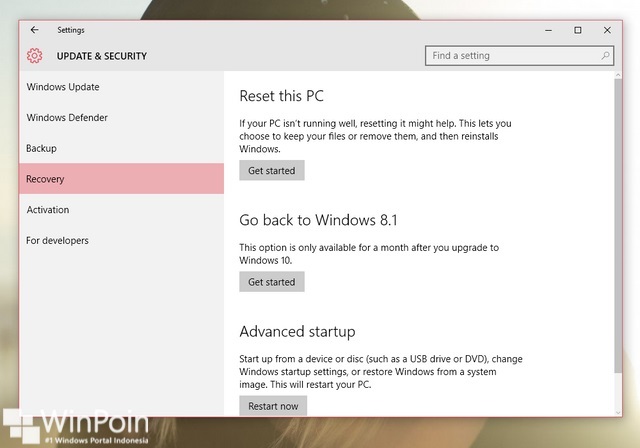
Task: Get started going back to Windows 8.1
Action: click(x=272, y=282)
